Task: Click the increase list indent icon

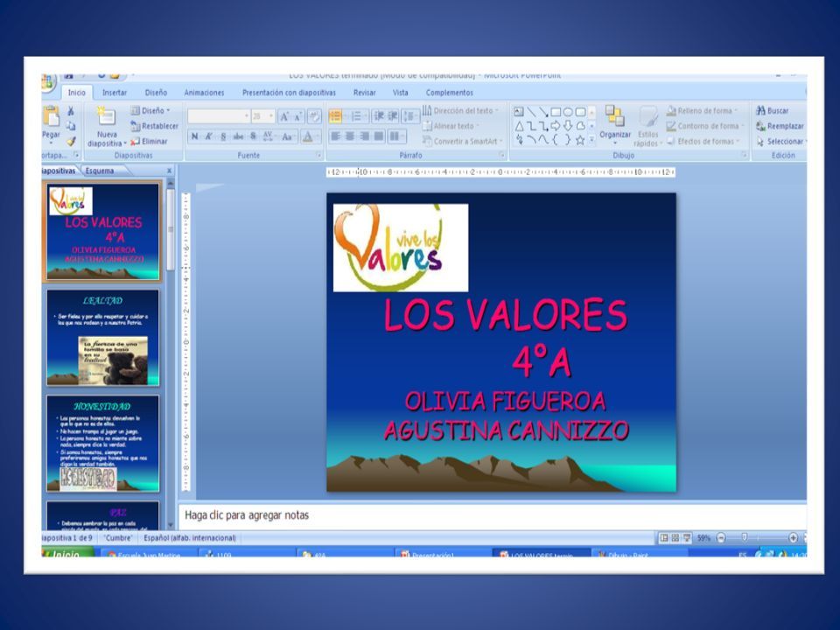Action: pos(393,115)
